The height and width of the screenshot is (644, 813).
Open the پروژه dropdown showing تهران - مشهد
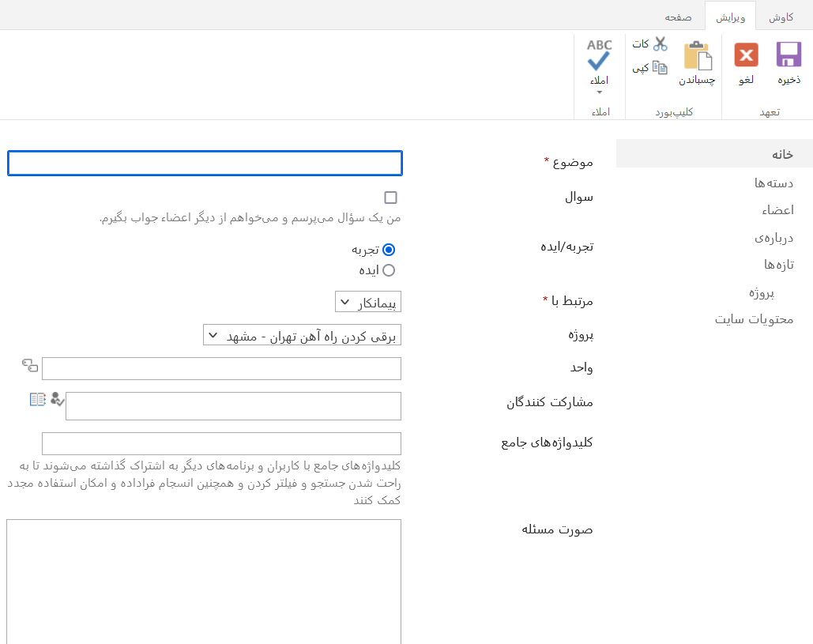pyautogui.click(x=303, y=335)
